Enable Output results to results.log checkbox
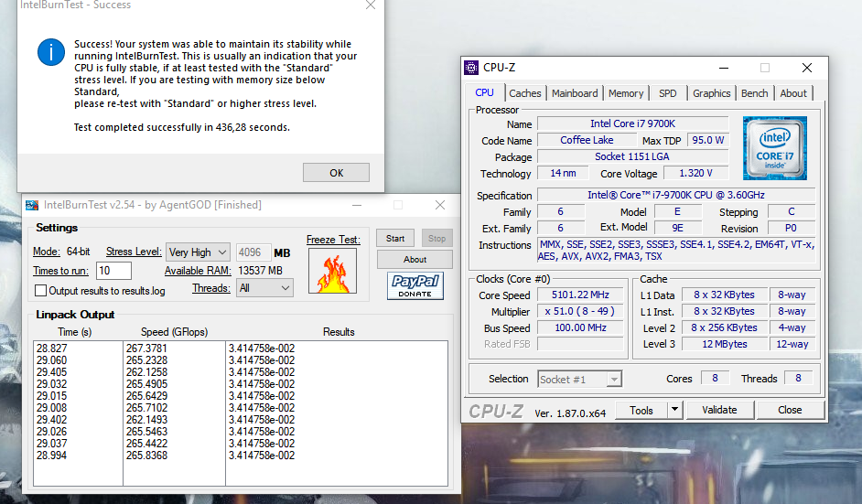This screenshot has width=862, height=504. click(x=40, y=290)
